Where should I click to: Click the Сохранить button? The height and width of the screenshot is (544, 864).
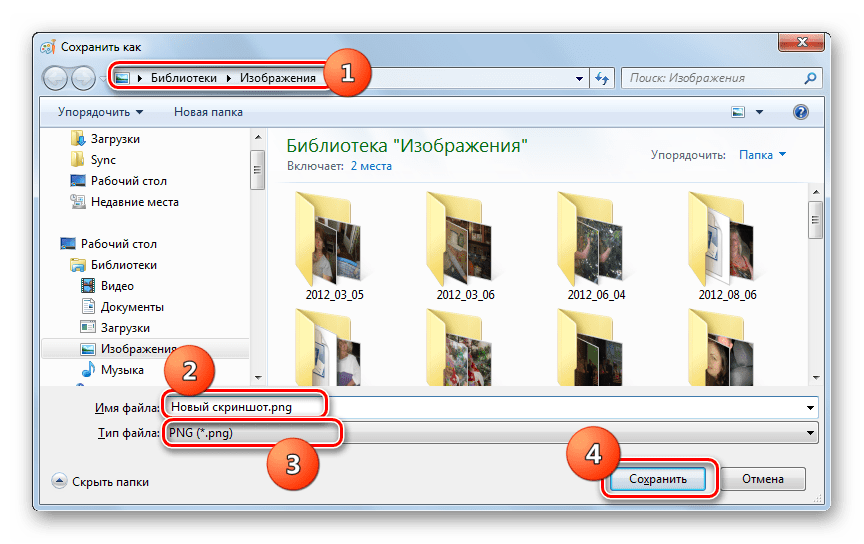[x=658, y=479]
